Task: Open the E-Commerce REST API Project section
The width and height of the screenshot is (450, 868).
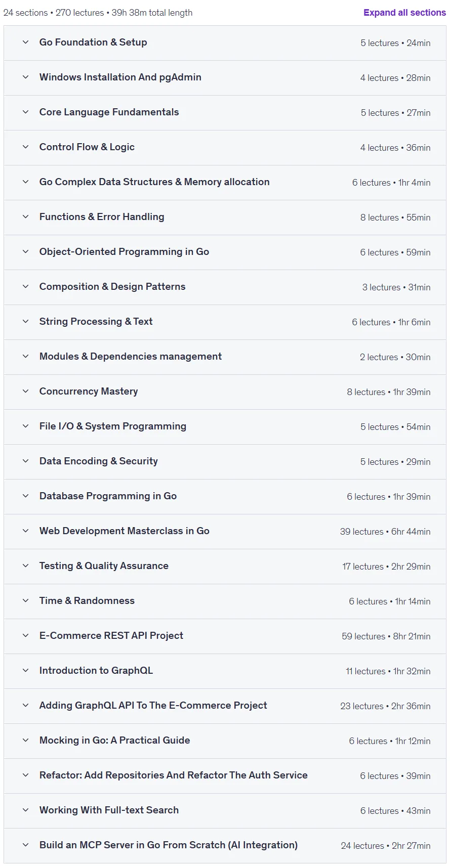Action: (x=225, y=636)
